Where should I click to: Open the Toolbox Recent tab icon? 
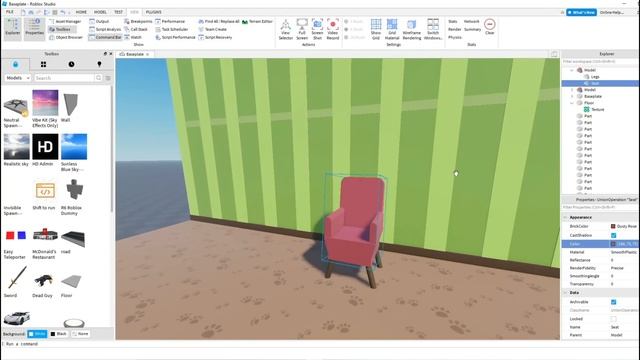71,64
